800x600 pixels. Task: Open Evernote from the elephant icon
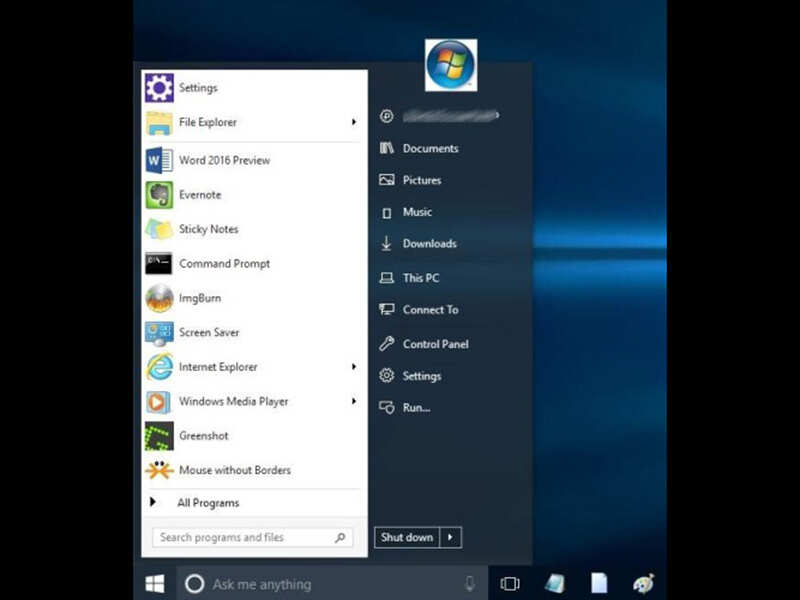point(159,195)
